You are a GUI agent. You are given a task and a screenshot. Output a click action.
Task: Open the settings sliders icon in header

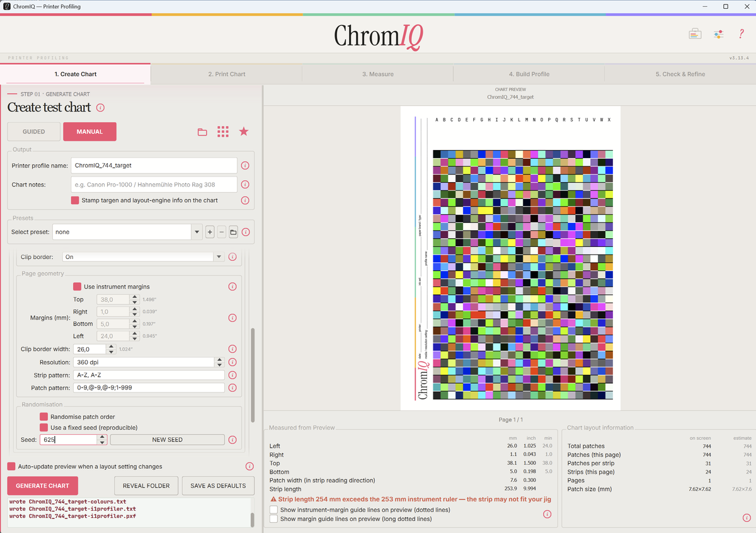pos(718,34)
